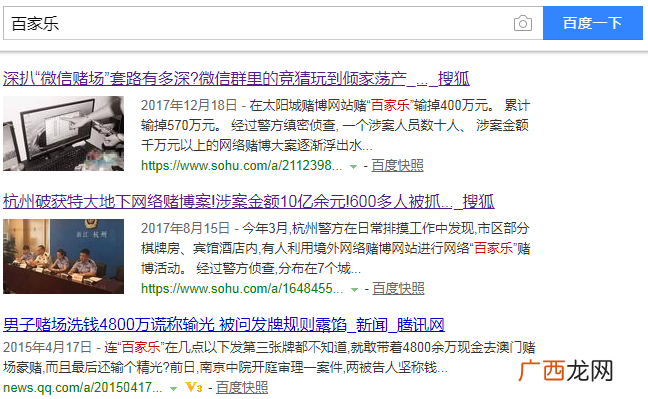This screenshot has width=648, height=399.
Task: Expand the dropdown arrow after sohu.com/a/1648455
Action: point(354,290)
